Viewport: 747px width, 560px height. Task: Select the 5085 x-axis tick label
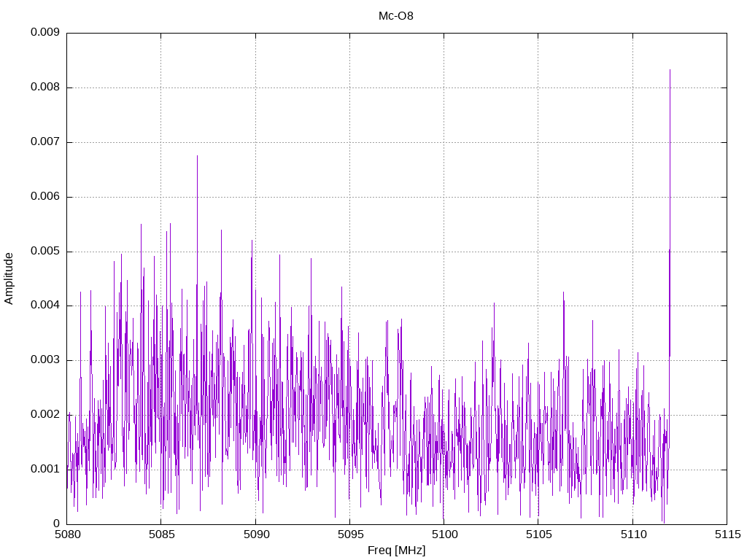(x=161, y=534)
